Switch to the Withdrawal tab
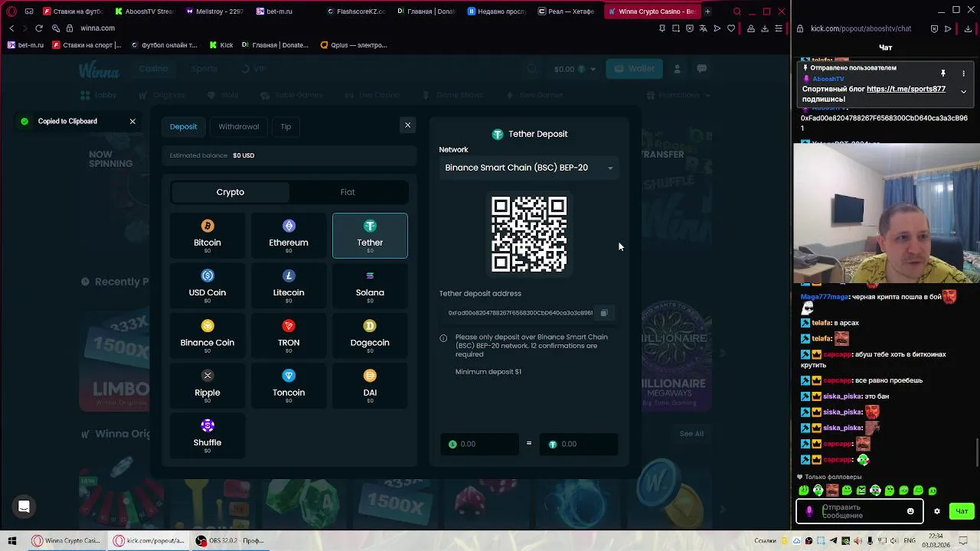Screen dimensions: 980x551 coord(238,126)
